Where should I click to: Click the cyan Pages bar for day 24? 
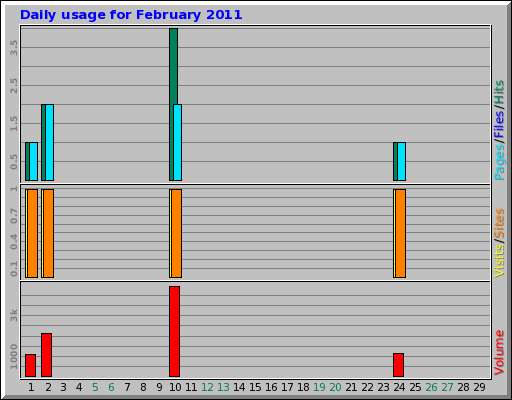click(x=402, y=162)
